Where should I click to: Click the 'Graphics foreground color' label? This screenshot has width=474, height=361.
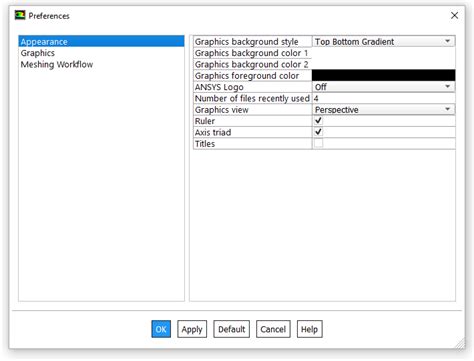[247, 76]
